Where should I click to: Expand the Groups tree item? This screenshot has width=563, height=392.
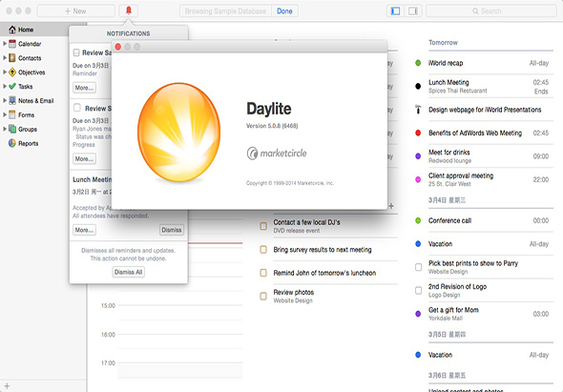[x=5, y=129]
